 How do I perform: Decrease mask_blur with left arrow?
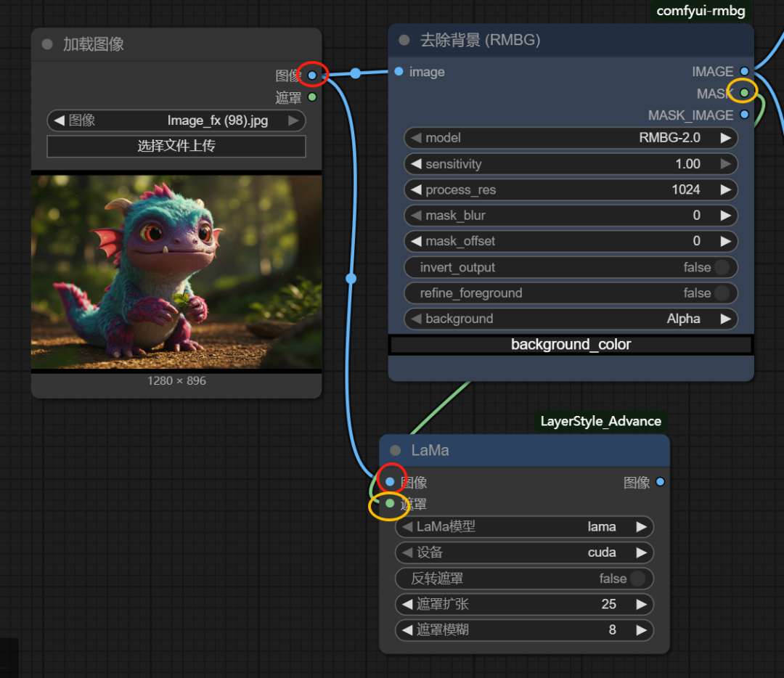coord(416,216)
